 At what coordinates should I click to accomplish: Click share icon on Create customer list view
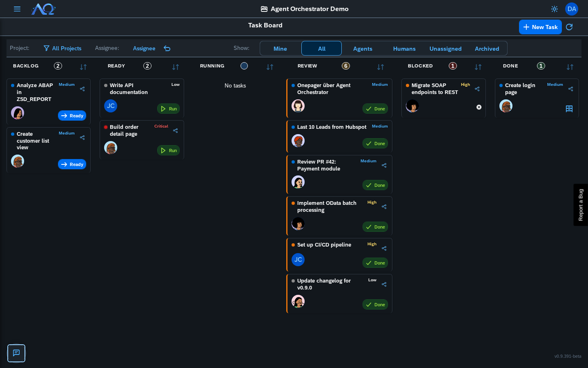point(82,137)
